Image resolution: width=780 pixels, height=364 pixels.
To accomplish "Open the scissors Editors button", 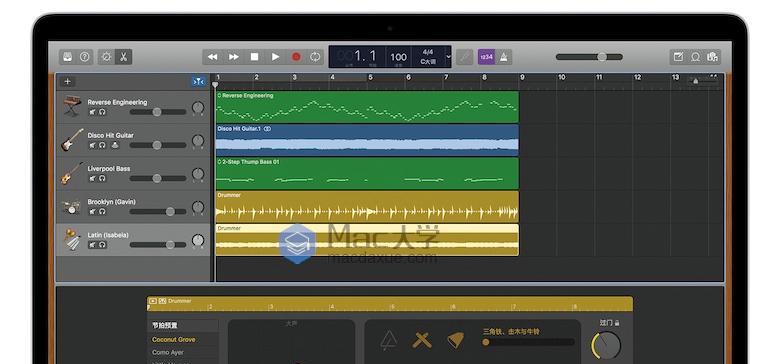I will [123, 57].
